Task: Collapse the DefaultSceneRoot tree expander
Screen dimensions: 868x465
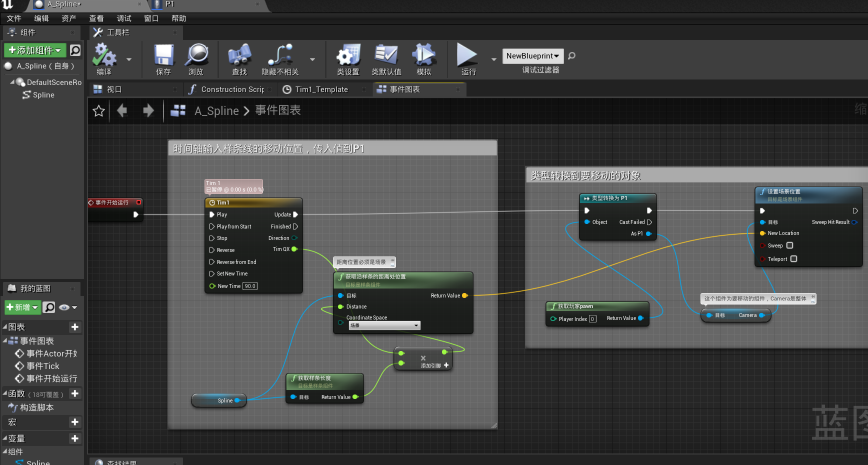Action: click(x=12, y=81)
